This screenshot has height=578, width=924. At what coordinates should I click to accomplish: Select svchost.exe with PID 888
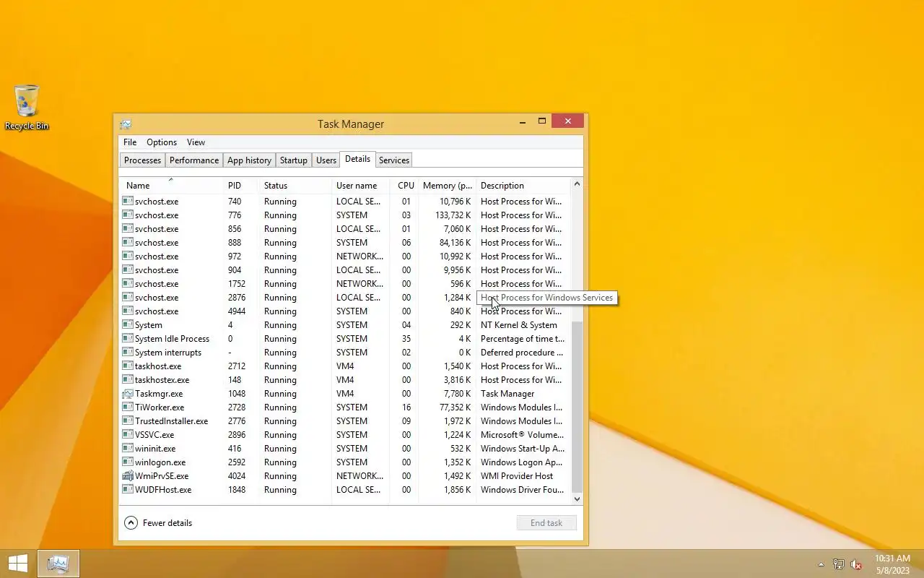point(345,243)
